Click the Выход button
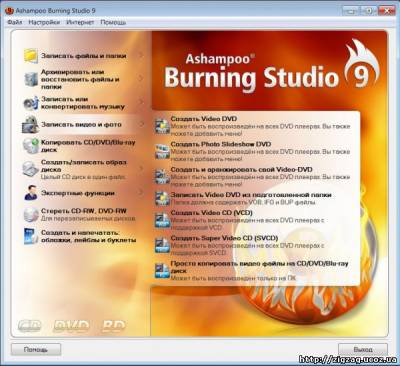Image resolution: width=400 pixels, height=366 pixels. (363, 349)
